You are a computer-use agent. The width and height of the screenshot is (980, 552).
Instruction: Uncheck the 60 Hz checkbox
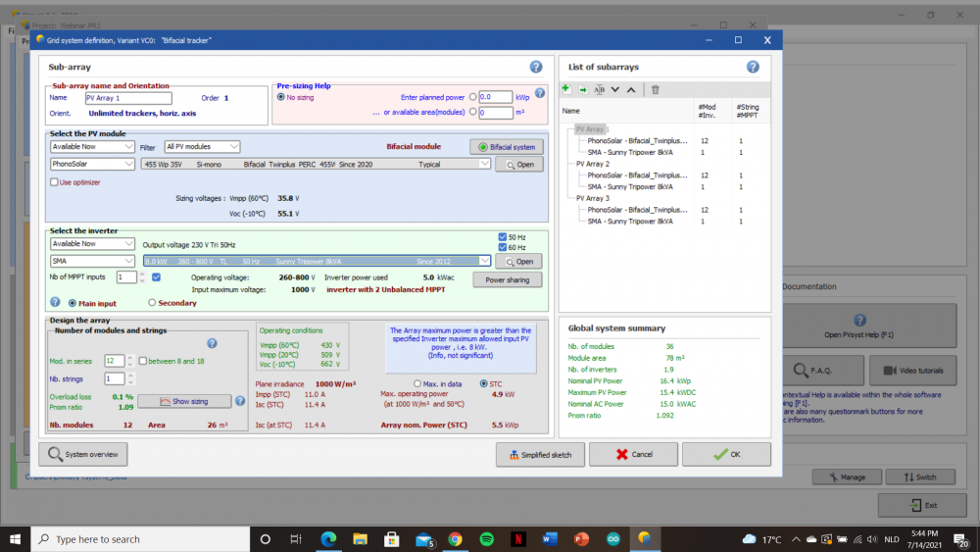[x=503, y=249]
